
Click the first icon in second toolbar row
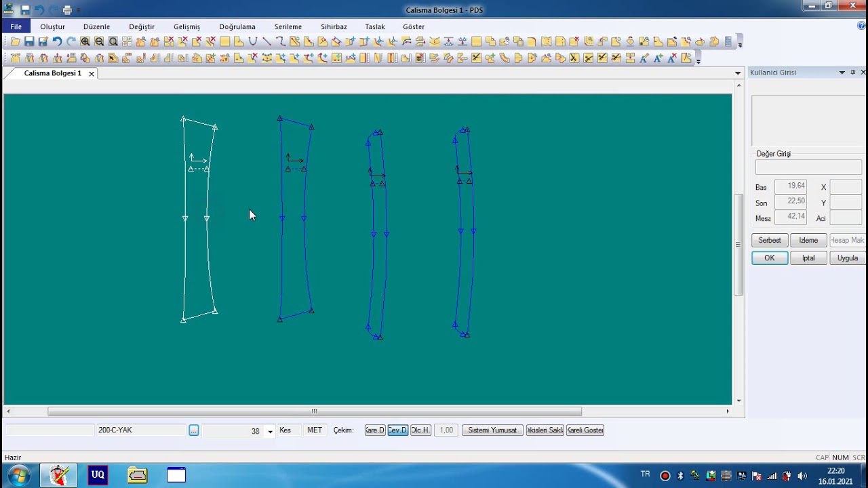pos(15,58)
